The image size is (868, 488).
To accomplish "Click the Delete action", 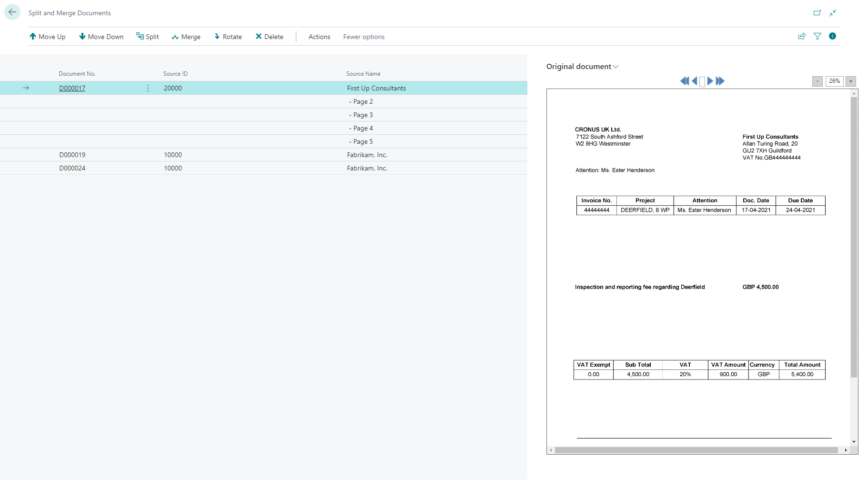I will click(x=269, y=37).
